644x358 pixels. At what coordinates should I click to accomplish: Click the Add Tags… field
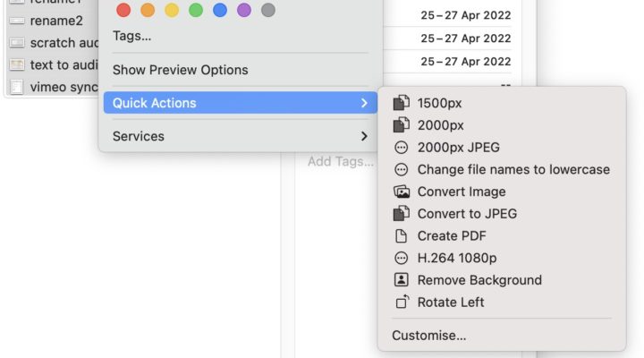(341, 161)
